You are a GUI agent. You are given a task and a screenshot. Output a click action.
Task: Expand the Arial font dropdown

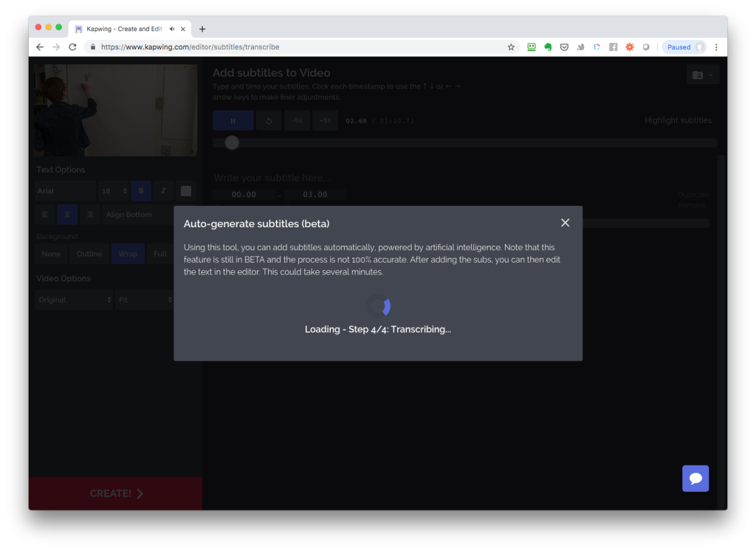pos(65,191)
